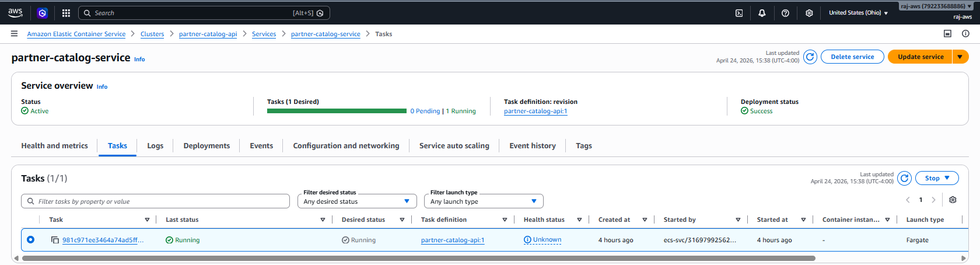Expand the Filter desired status dropdown
The image size is (980, 265).
click(x=357, y=201)
